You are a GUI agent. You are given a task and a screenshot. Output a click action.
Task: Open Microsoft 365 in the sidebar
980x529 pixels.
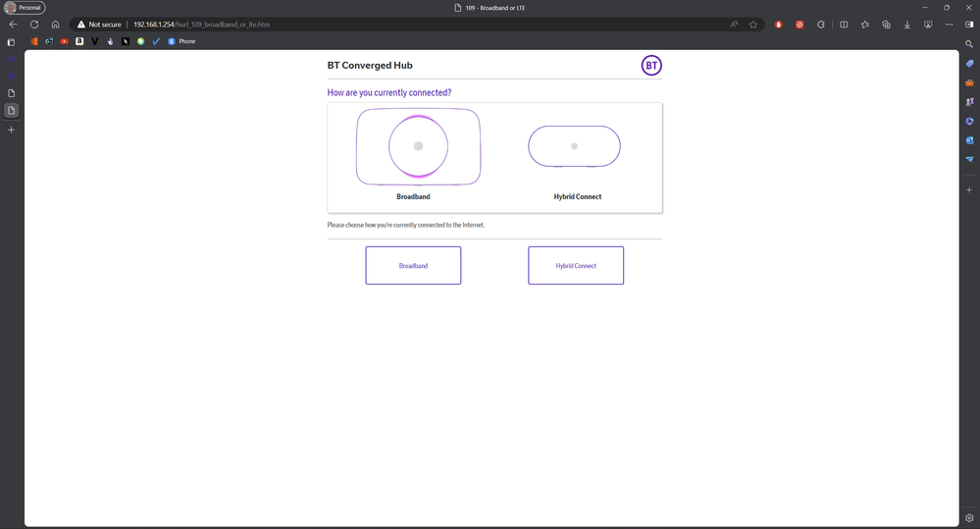coord(969,122)
